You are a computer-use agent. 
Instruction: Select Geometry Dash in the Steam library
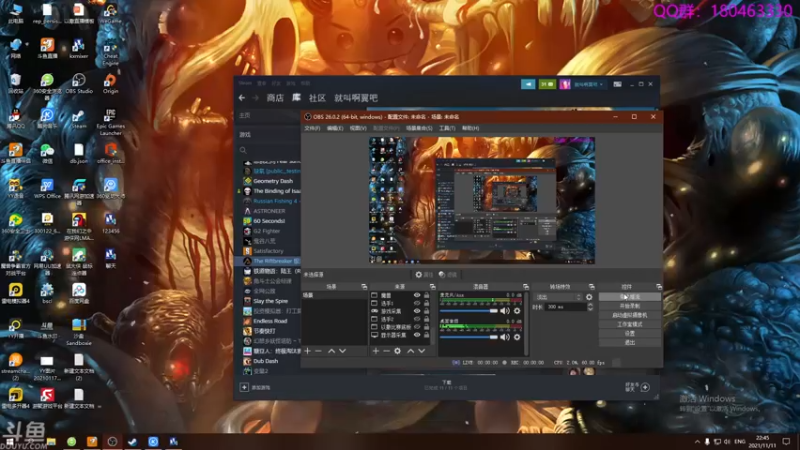(272, 181)
